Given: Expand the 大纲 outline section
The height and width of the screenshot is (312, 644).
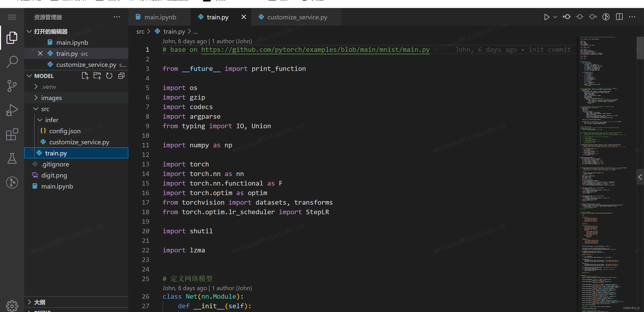Looking at the screenshot, I should click(x=40, y=302).
